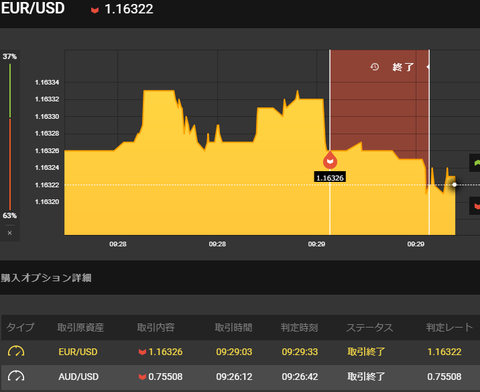Click the red down-arrow Low button at right edge

(475, 206)
